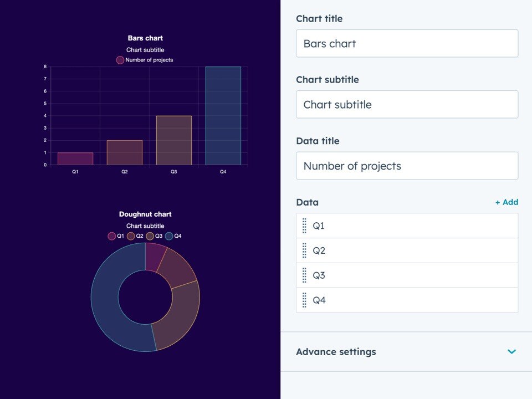
Task: Hide Q2 series via doughnut legend
Action: pyautogui.click(x=131, y=236)
